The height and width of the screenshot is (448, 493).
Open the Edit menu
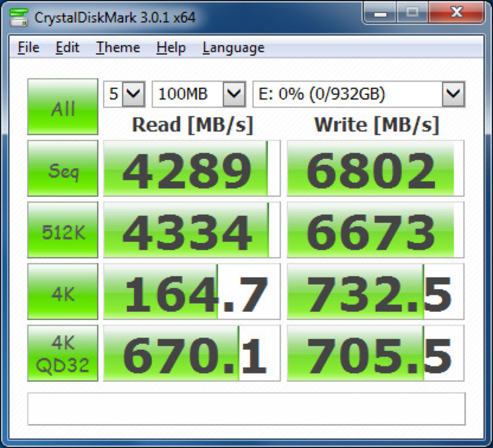[67, 48]
